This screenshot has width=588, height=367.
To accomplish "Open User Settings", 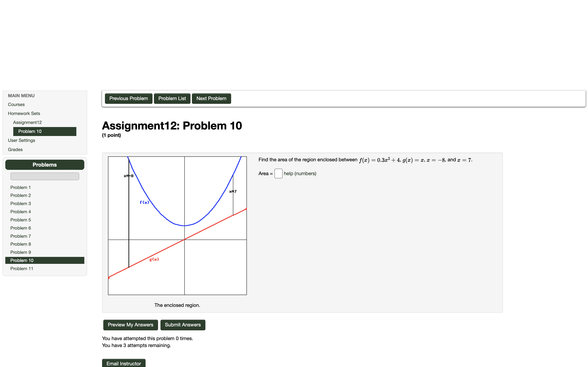I will pyautogui.click(x=21, y=140).
